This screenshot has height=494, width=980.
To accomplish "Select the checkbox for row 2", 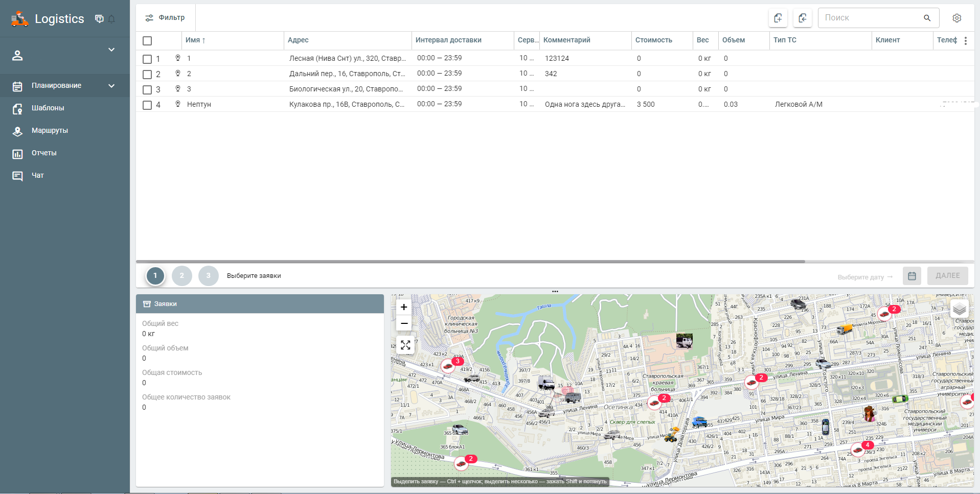I will tap(147, 74).
